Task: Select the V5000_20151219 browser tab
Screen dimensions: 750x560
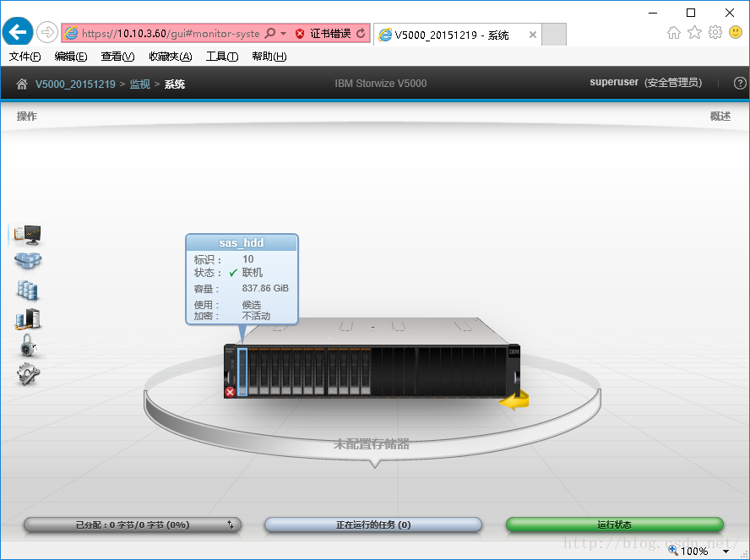Action: [457, 35]
